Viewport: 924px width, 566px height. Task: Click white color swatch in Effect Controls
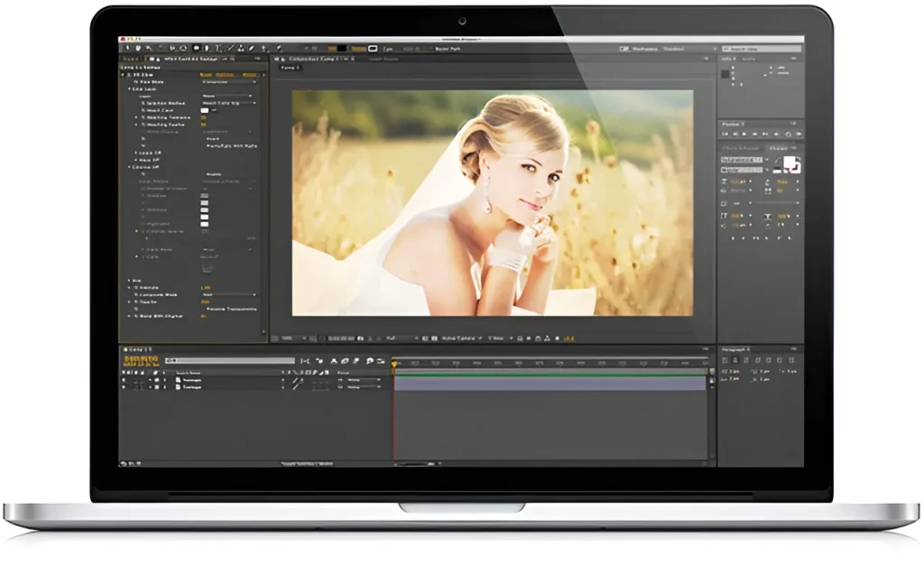205,110
